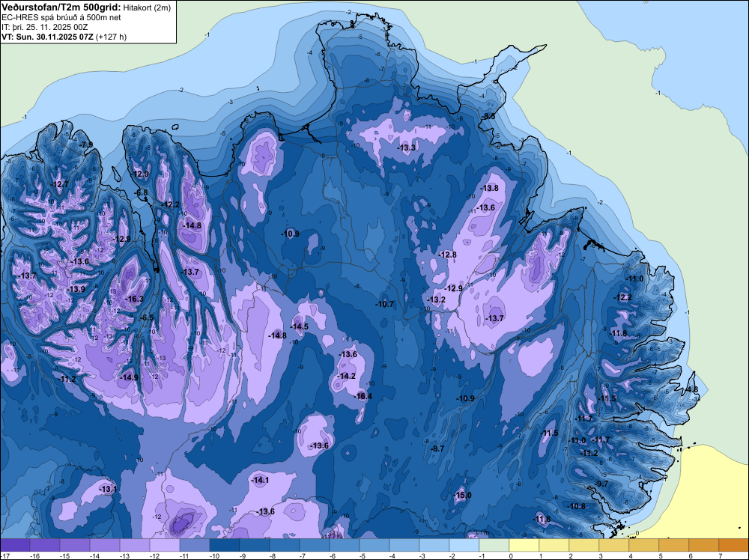Viewport: 749px width, 560px height.
Task: Select the -12.7 temperature value
Action: pyautogui.click(x=60, y=184)
